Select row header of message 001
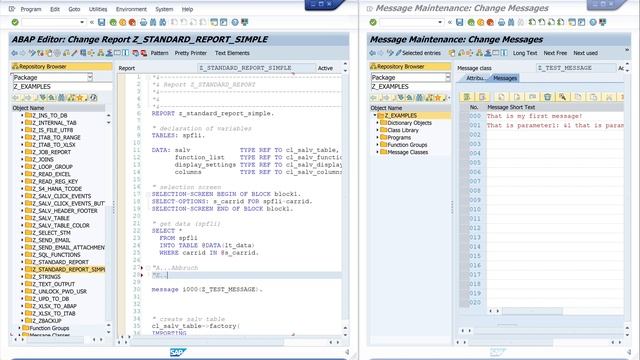 click(464, 125)
